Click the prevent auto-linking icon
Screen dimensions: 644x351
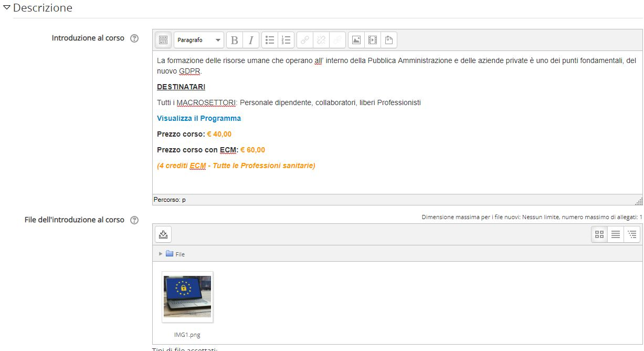pyautogui.click(x=337, y=40)
